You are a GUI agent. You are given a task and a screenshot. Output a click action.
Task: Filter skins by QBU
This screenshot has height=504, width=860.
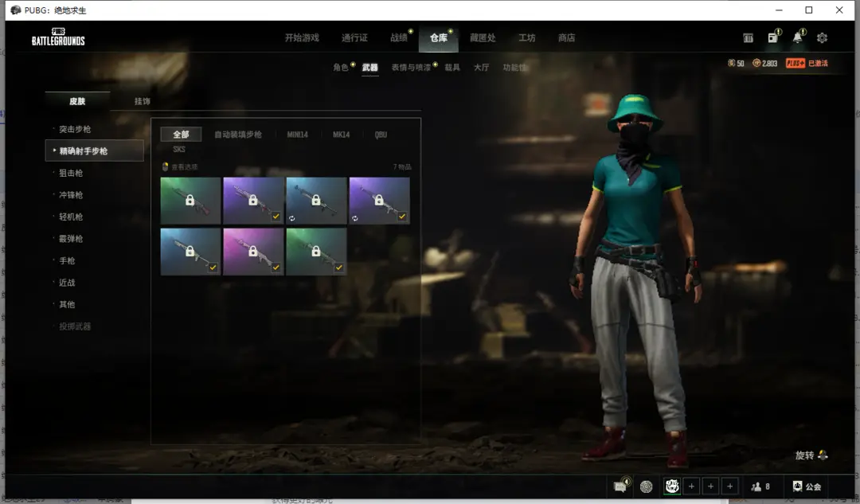tap(381, 135)
